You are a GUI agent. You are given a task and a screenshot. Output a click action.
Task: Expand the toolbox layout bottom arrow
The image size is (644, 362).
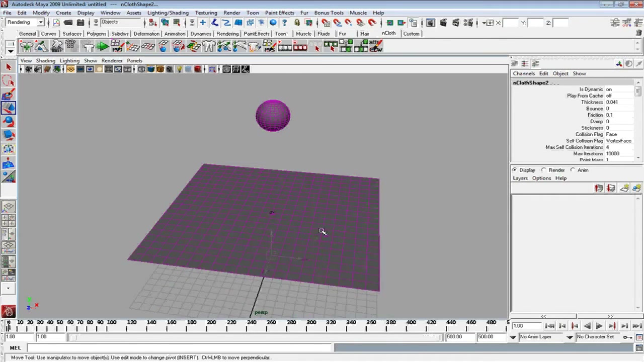tap(8, 289)
